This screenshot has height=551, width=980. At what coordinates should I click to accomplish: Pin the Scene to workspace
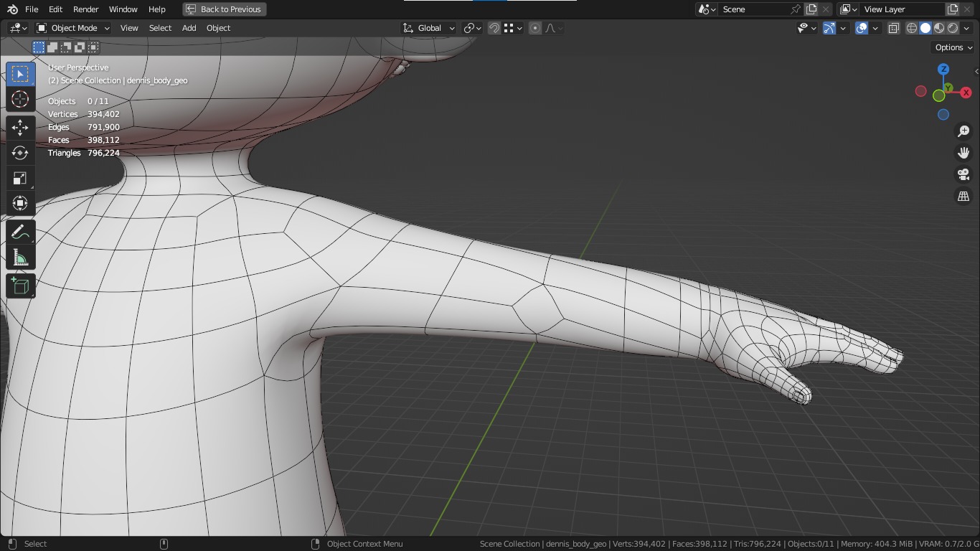pos(796,9)
